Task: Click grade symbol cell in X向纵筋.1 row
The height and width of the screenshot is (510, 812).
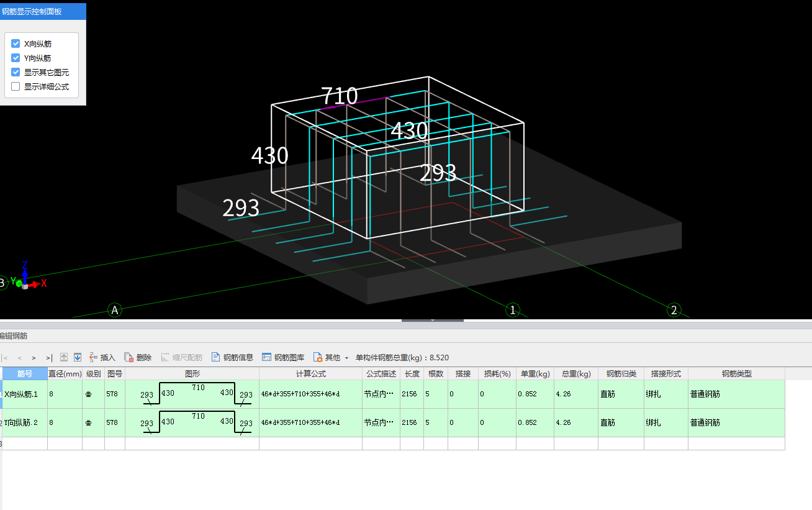Action: [93, 394]
